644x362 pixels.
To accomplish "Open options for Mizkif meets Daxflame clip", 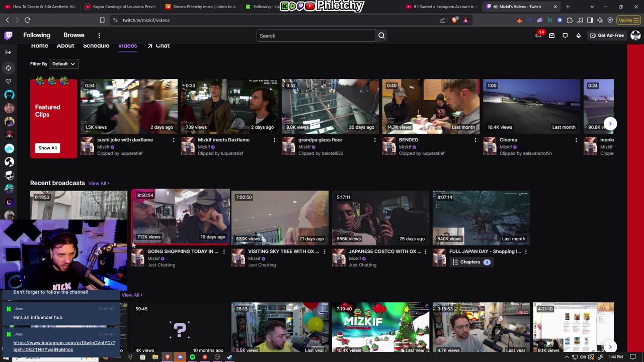I will (274, 140).
